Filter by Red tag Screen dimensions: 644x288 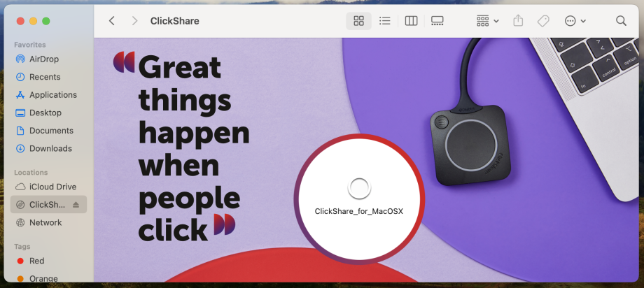click(48, 261)
